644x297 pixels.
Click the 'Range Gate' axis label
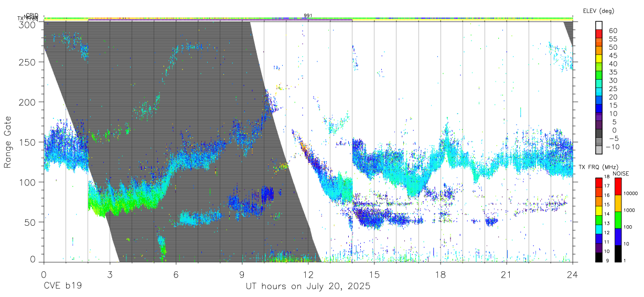click(8, 142)
